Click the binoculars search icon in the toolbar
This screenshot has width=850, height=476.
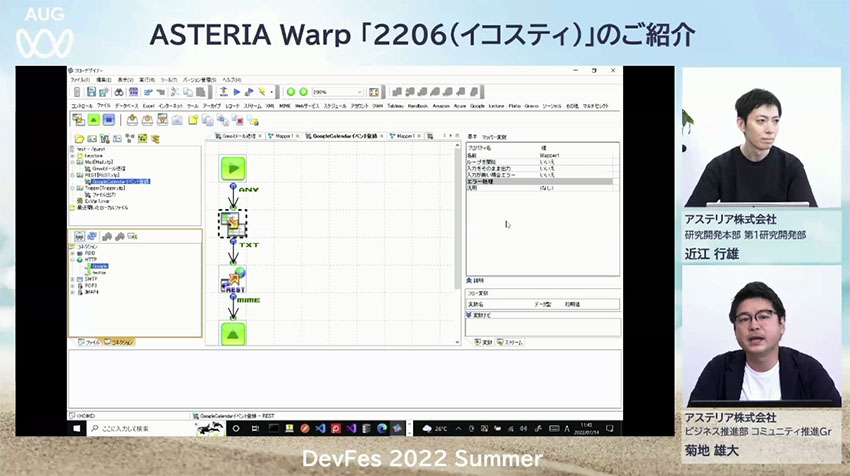[x=119, y=92]
